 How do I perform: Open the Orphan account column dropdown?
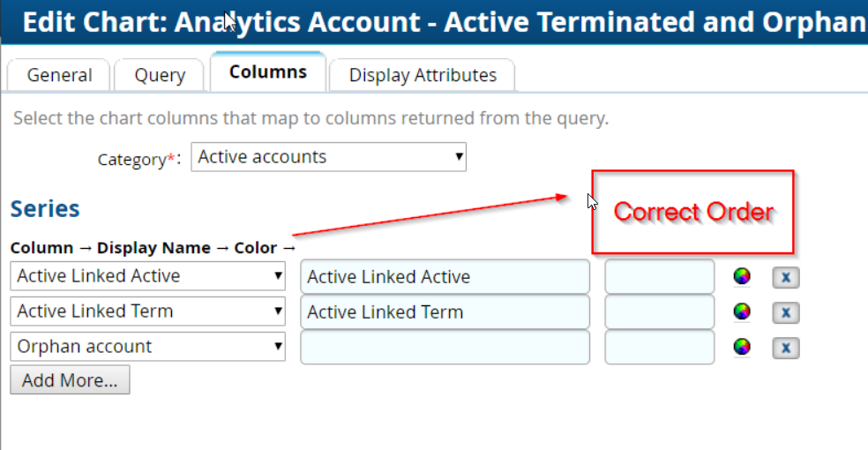(x=148, y=347)
